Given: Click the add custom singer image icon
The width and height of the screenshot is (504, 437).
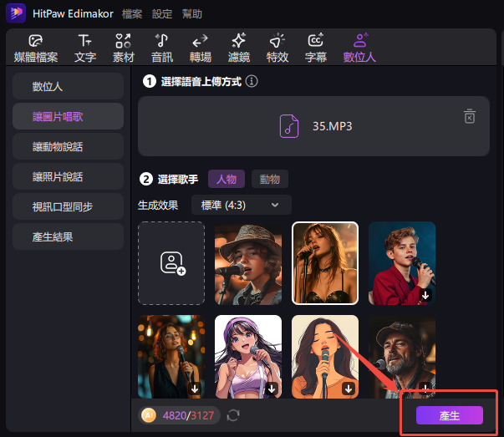Looking at the screenshot, I should 173,263.
